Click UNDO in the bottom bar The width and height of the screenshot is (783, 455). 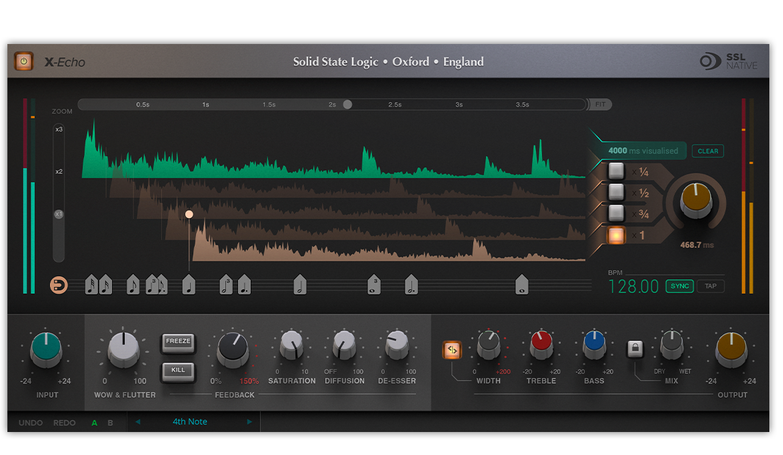pos(30,423)
